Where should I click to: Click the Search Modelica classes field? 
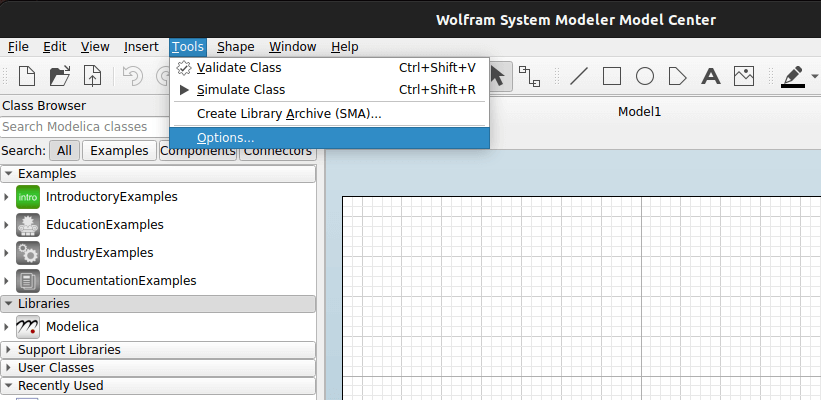point(85,127)
